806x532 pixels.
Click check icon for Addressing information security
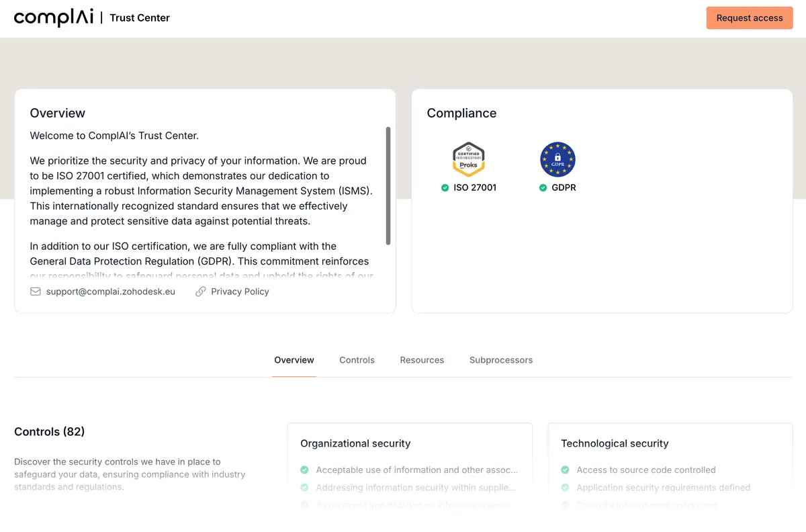coord(304,488)
